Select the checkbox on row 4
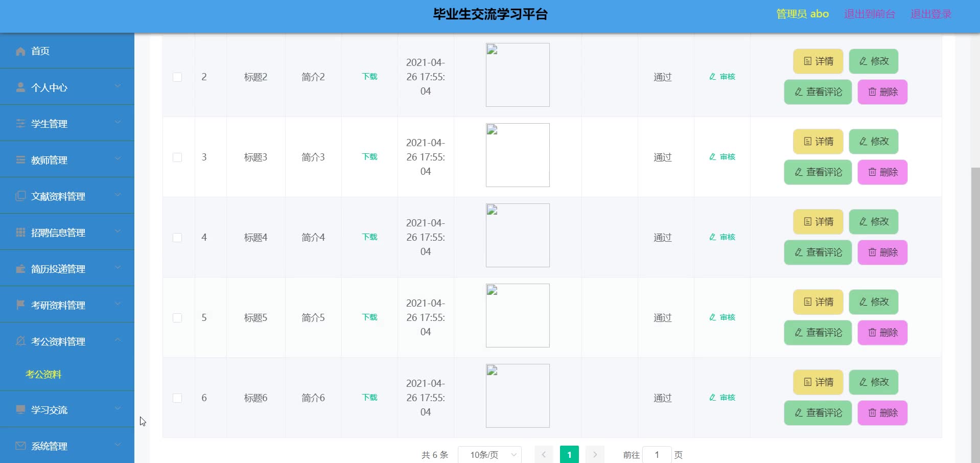 click(177, 238)
